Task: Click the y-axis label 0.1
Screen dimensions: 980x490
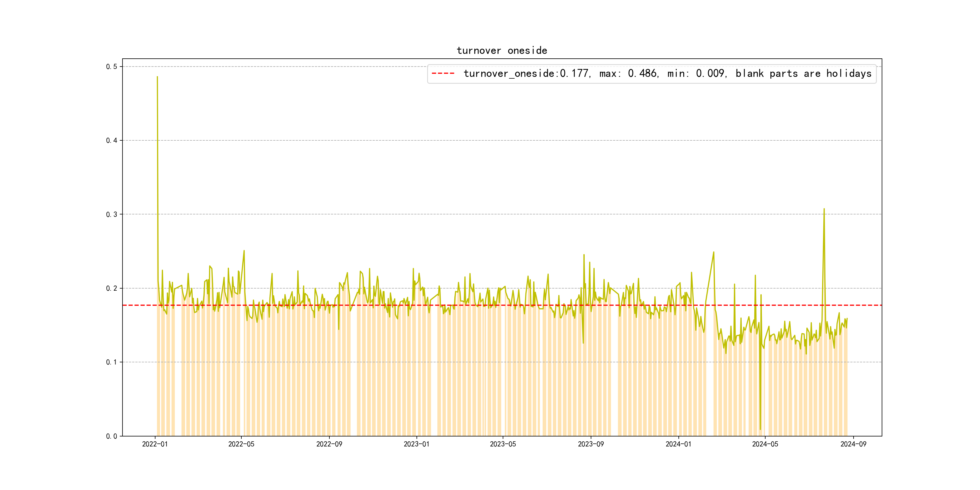Action: pyautogui.click(x=112, y=362)
